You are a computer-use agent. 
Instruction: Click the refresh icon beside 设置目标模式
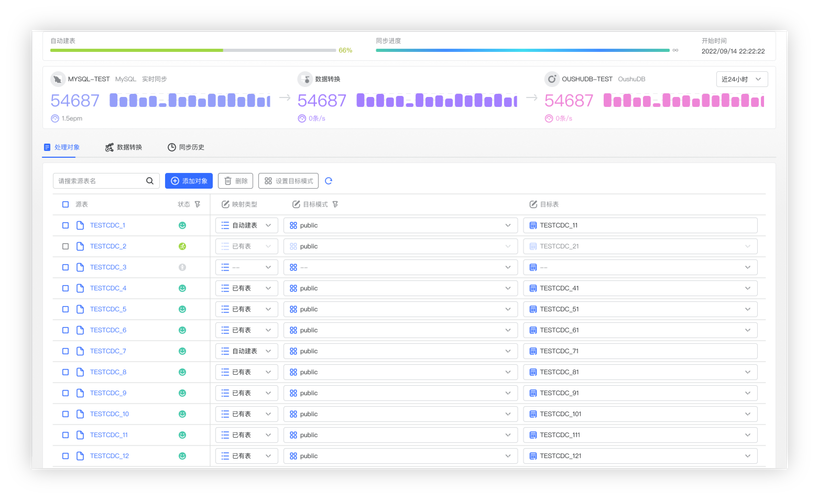pos(329,181)
